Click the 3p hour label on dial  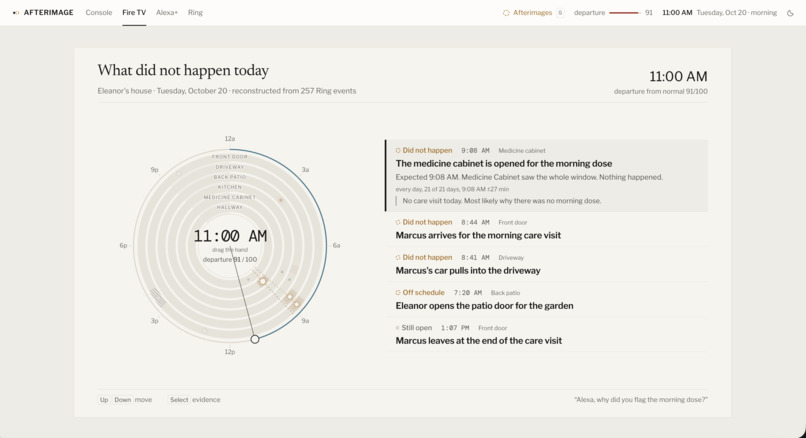[154, 321]
